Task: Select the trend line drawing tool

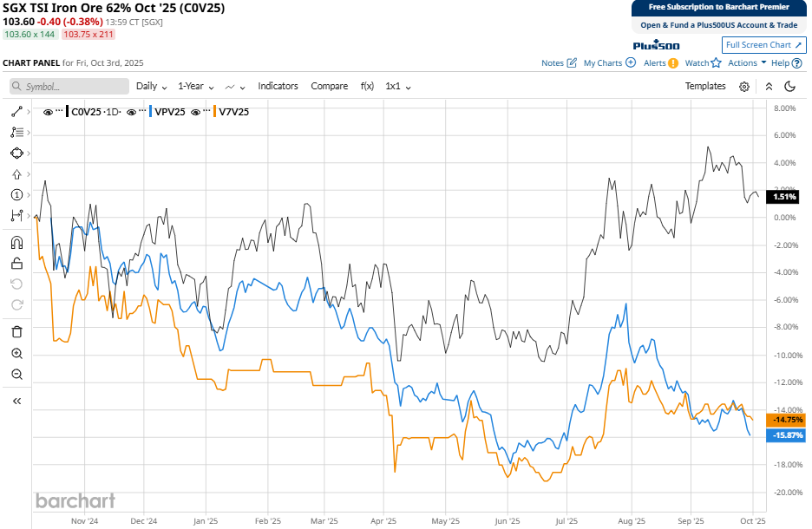Action: 16,112
